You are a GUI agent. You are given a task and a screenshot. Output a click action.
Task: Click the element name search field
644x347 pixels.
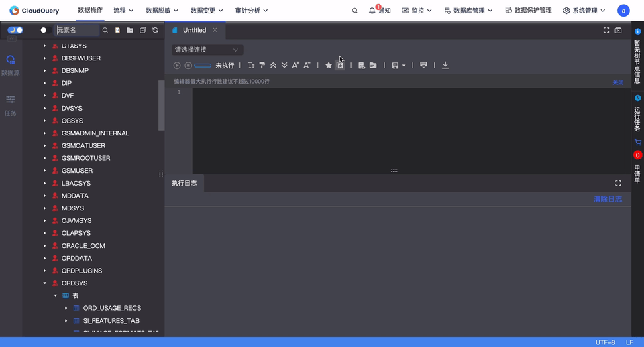77,30
